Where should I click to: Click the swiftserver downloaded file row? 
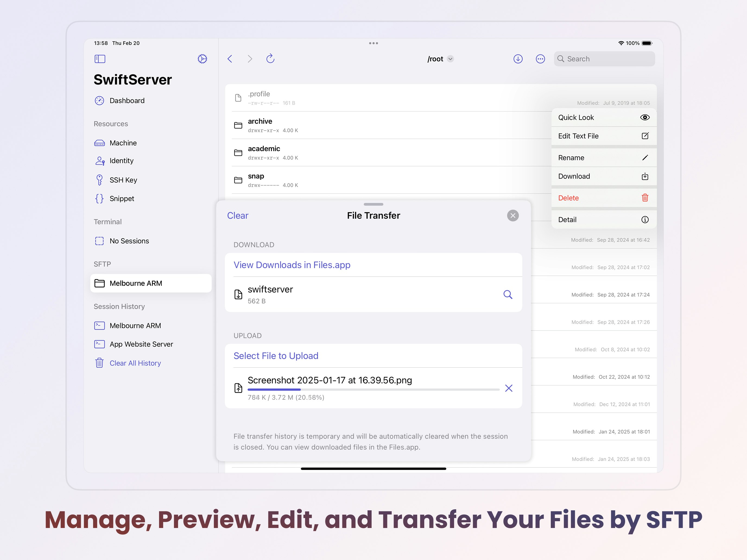(x=373, y=295)
